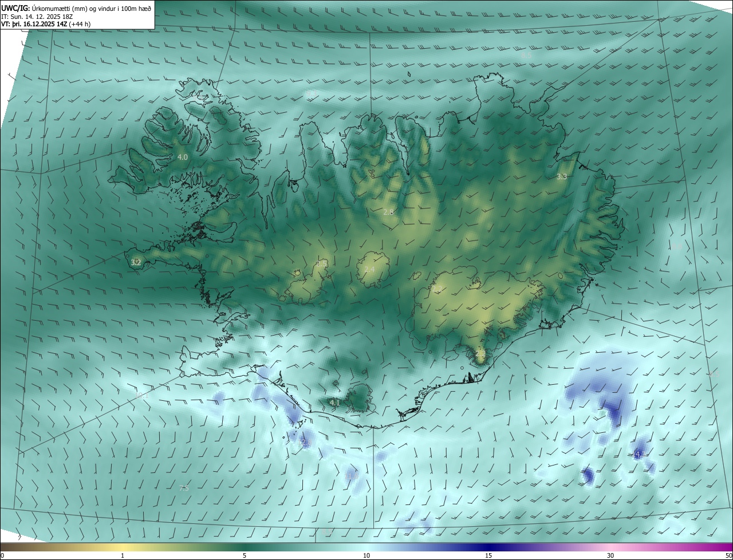Click the UWC/IG title label
733x560 pixels.
[15, 7]
